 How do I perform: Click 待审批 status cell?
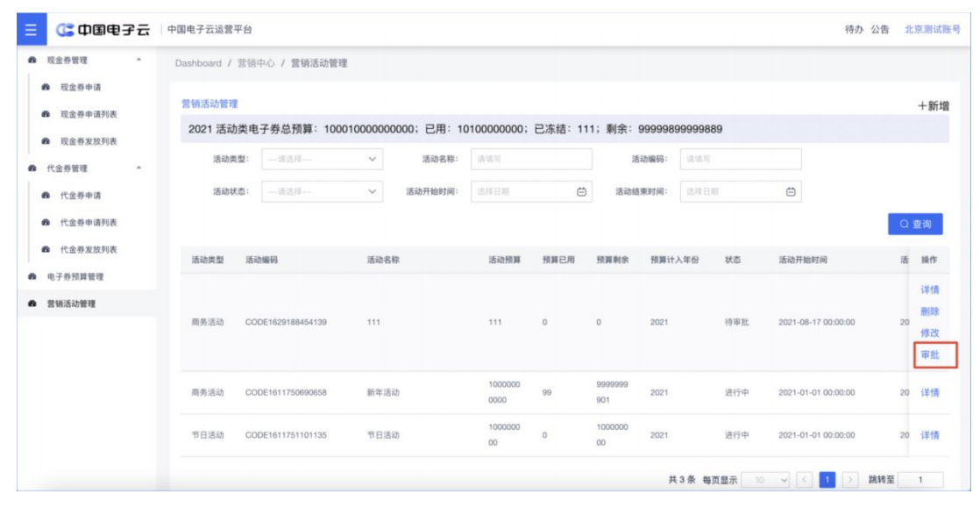(x=736, y=322)
